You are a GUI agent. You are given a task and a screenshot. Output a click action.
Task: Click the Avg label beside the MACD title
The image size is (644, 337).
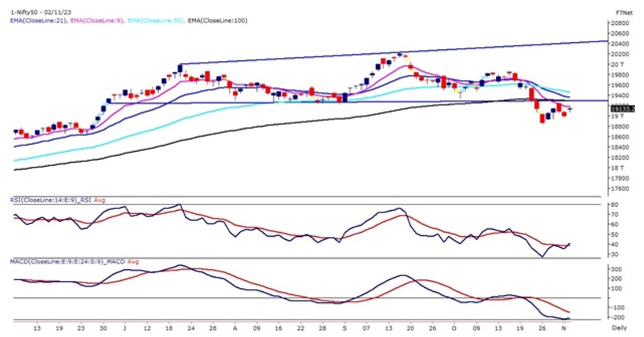(x=133, y=262)
